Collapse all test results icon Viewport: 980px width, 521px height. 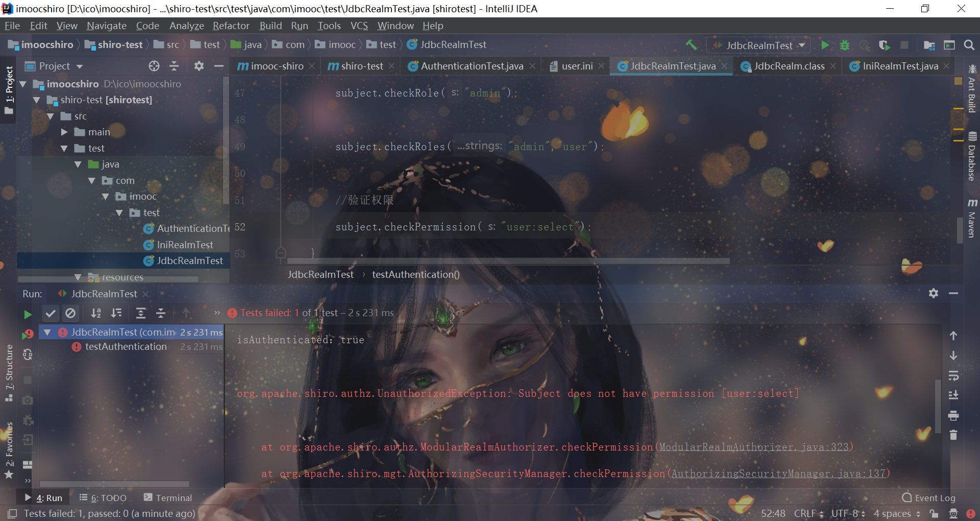[x=161, y=313]
